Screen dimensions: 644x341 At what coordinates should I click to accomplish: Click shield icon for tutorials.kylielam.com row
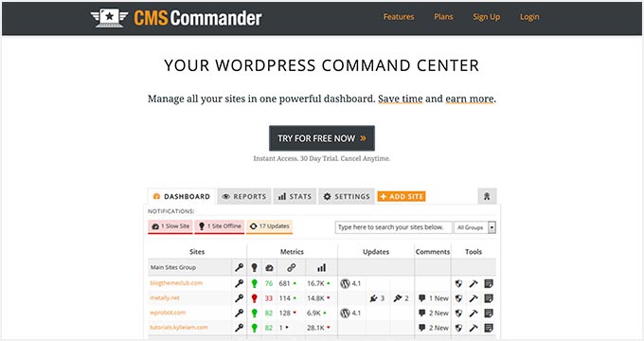458,328
